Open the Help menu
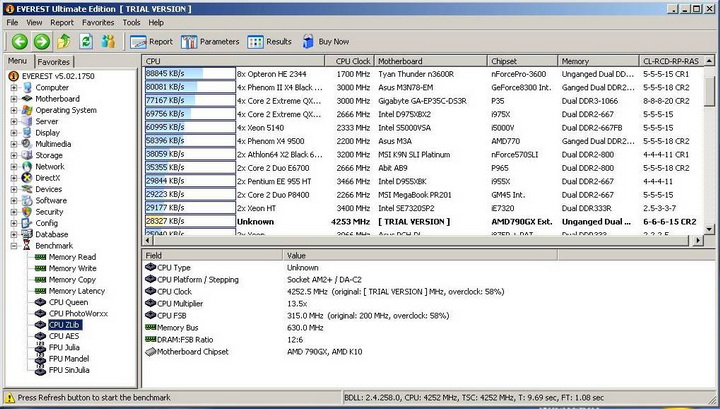 pyautogui.click(x=156, y=22)
